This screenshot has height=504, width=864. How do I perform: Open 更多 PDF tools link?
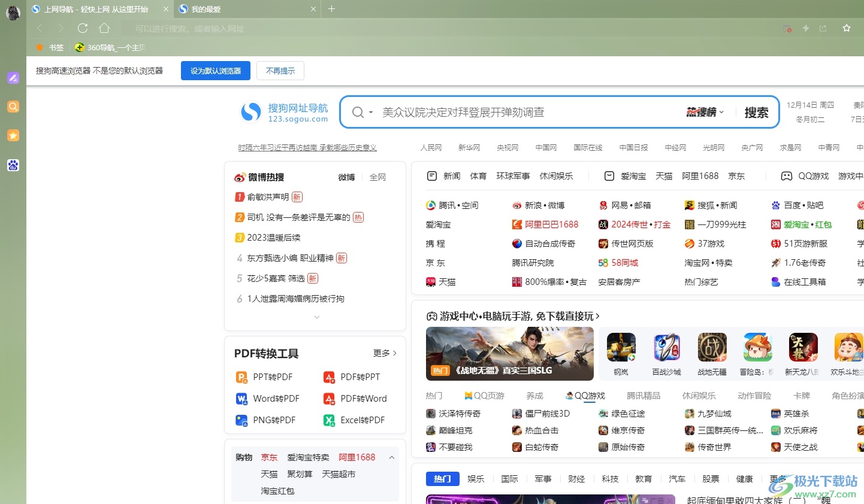(x=385, y=353)
